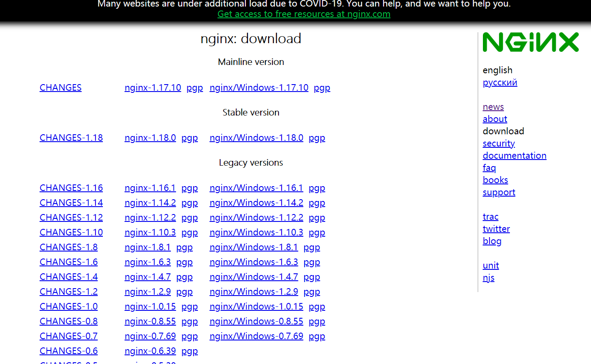Download nginx/Windows-1.12.2

click(x=256, y=218)
